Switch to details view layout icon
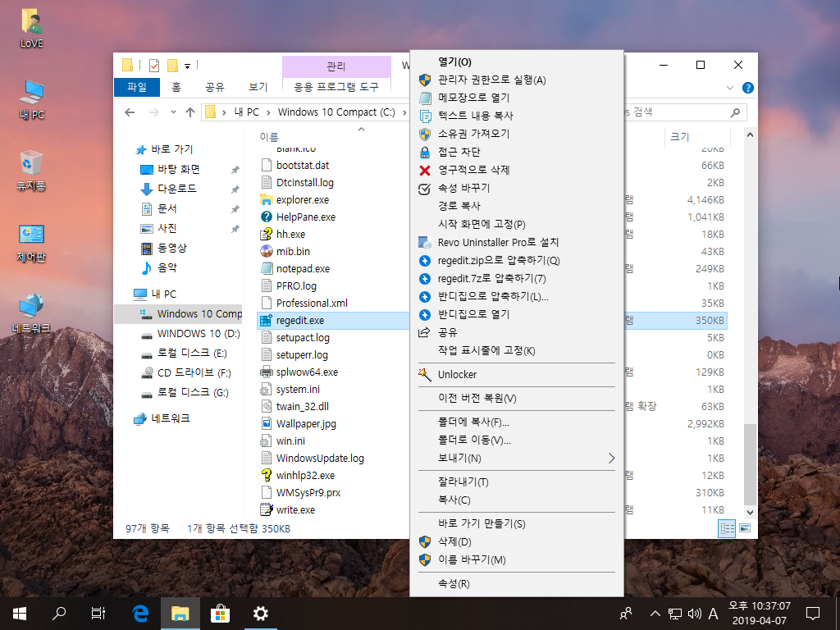 tap(727, 528)
